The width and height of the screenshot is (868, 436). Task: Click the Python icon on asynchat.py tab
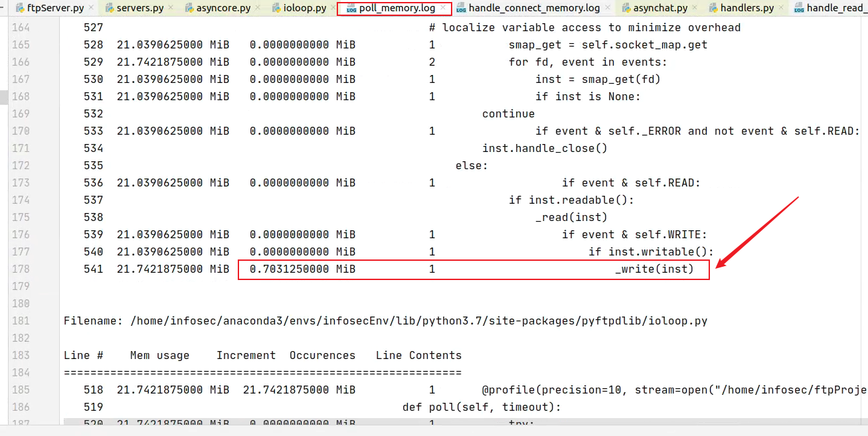point(626,9)
